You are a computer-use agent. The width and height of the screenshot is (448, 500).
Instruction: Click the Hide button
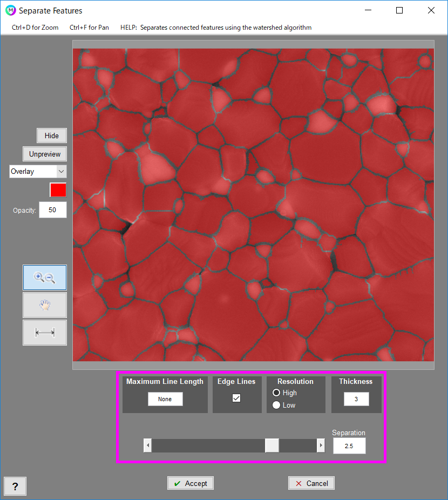tap(52, 136)
